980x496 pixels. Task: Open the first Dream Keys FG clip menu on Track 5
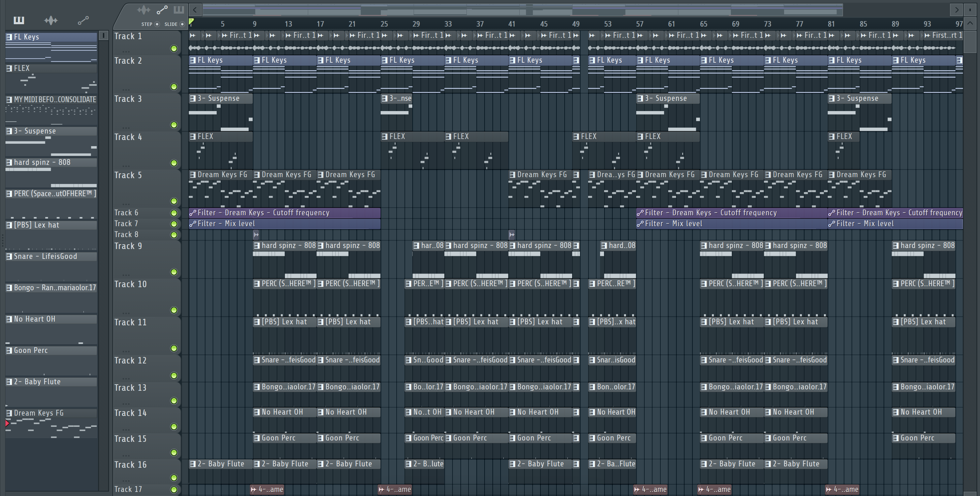pyautogui.click(x=193, y=175)
